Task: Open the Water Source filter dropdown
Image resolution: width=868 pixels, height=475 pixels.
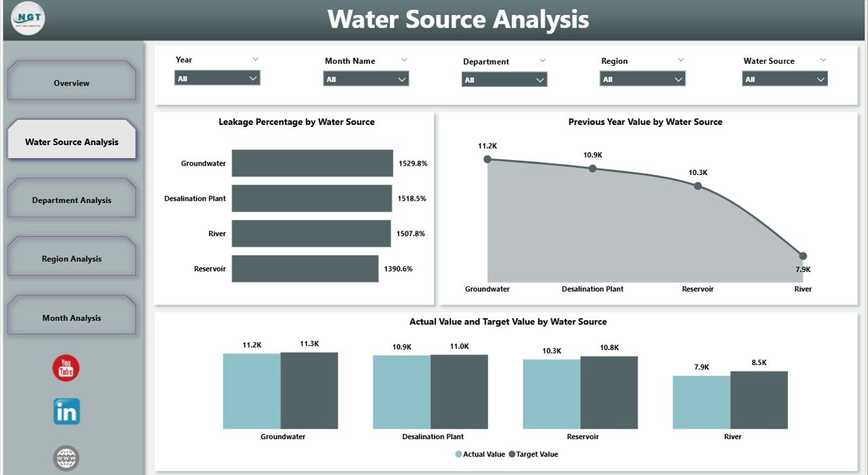Action: tap(785, 79)
